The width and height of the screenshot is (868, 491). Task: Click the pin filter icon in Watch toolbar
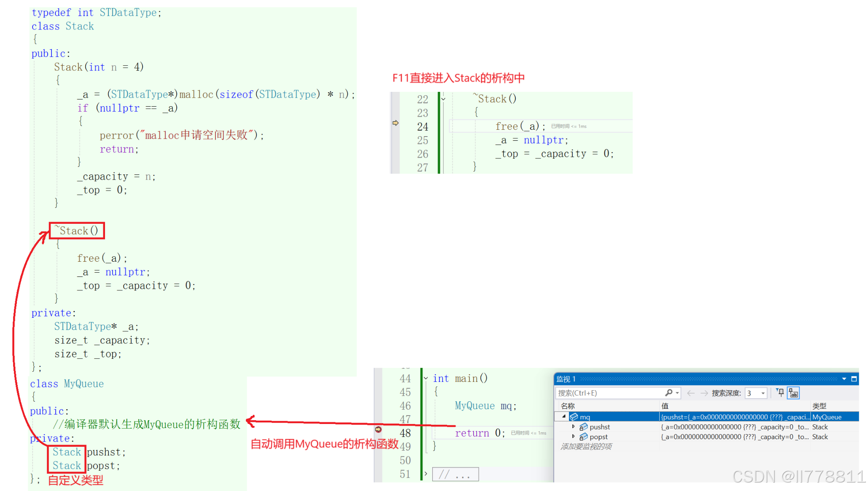780,393
